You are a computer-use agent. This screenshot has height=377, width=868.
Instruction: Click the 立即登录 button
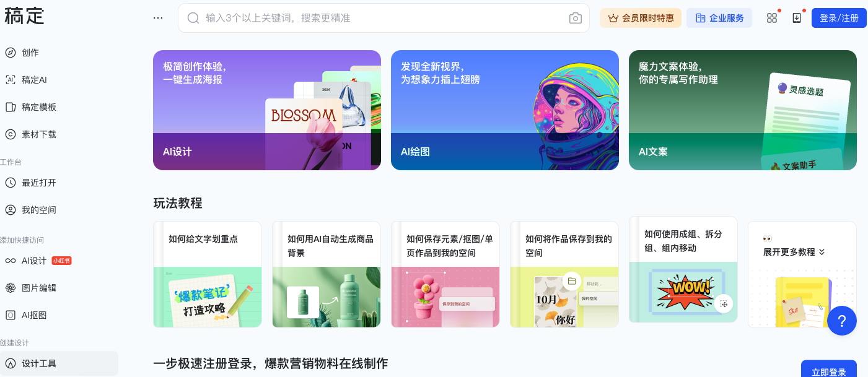[829, 370]
